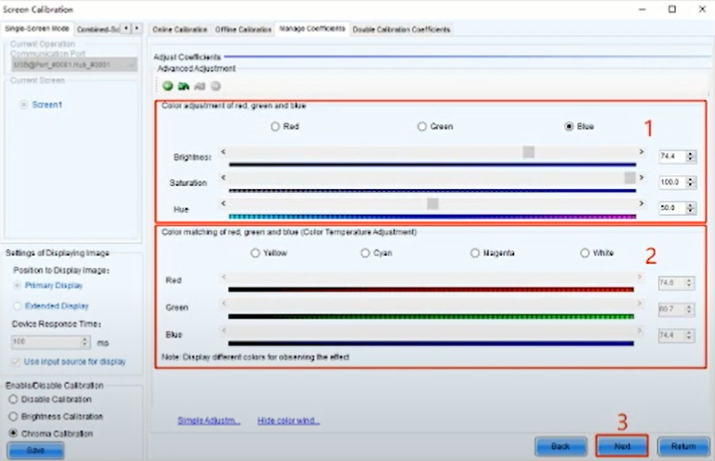
Task: Click left arrow of the Hue slider
Action: coord(223,203)
